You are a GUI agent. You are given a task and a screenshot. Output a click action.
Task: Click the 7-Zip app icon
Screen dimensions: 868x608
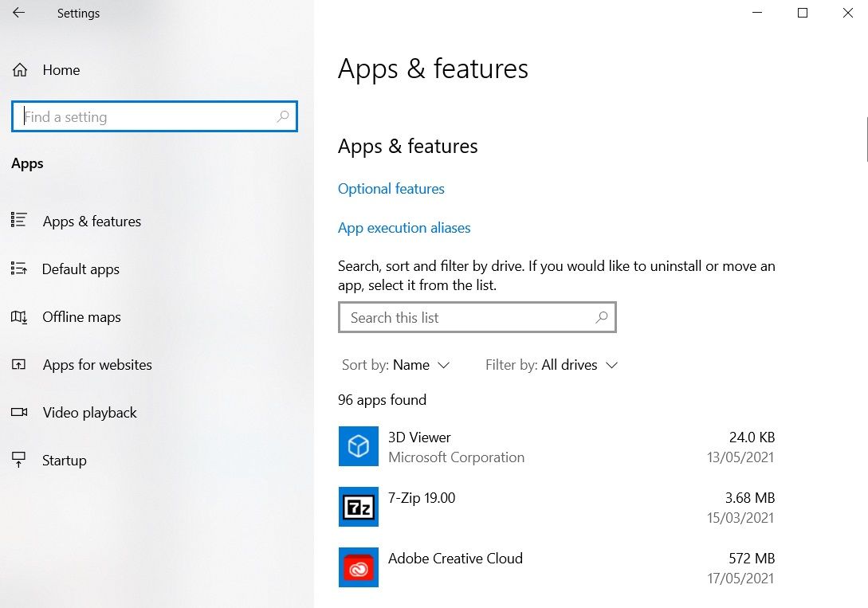pos(359,507)
